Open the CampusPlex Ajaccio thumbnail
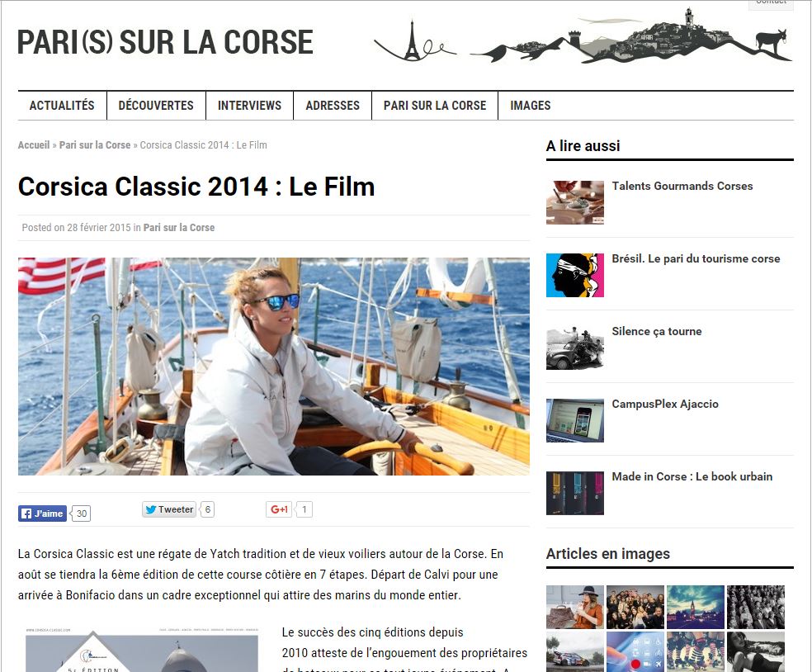The width and height of the screenshot is (812, 672). [575, 420]
